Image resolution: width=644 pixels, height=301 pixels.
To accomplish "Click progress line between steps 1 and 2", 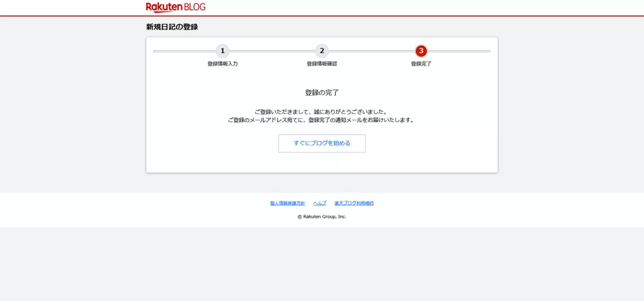I will (x=272, y=51).
